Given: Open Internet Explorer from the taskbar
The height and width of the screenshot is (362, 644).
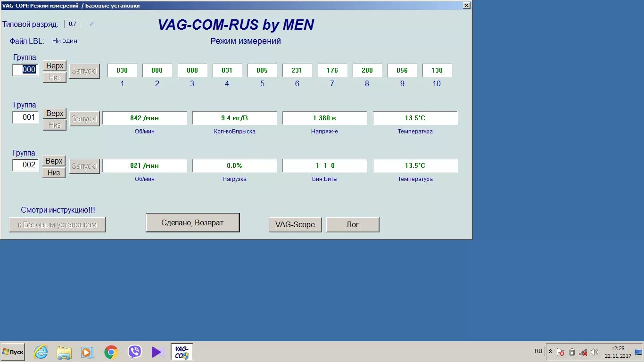Looking at the screenshot, I should click(x=41, y=352).
